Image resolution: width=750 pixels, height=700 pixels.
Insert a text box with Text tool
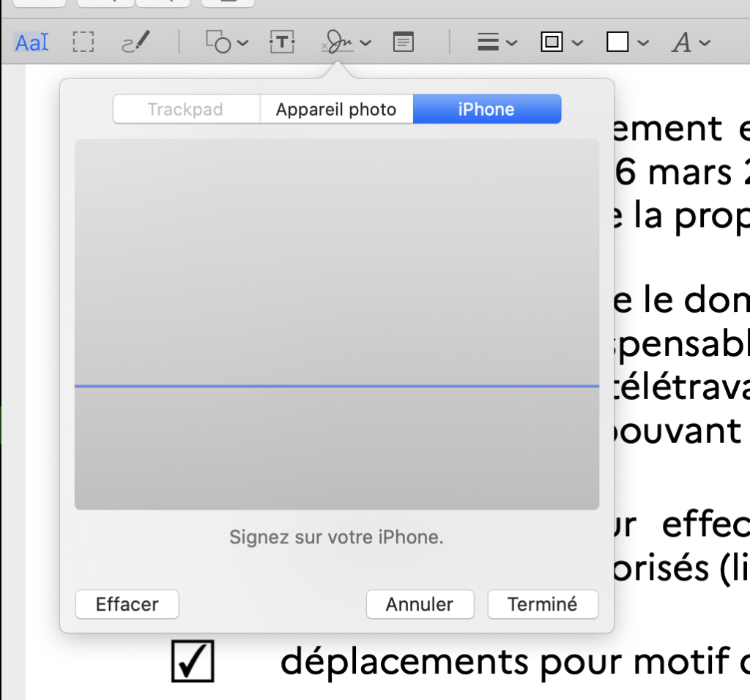coord(282,43)
